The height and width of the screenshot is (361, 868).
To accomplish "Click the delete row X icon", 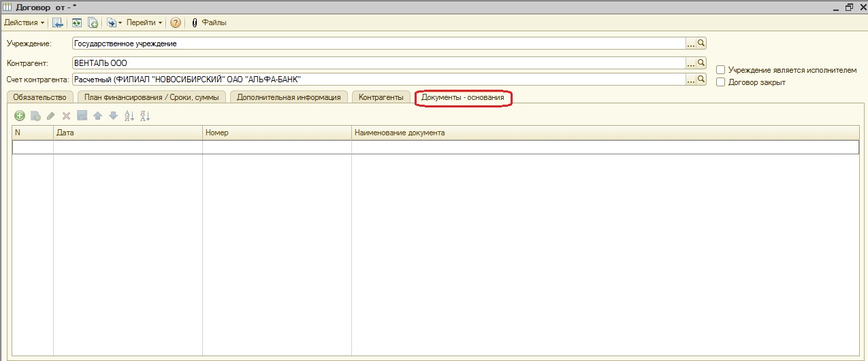I will point(67,116).
